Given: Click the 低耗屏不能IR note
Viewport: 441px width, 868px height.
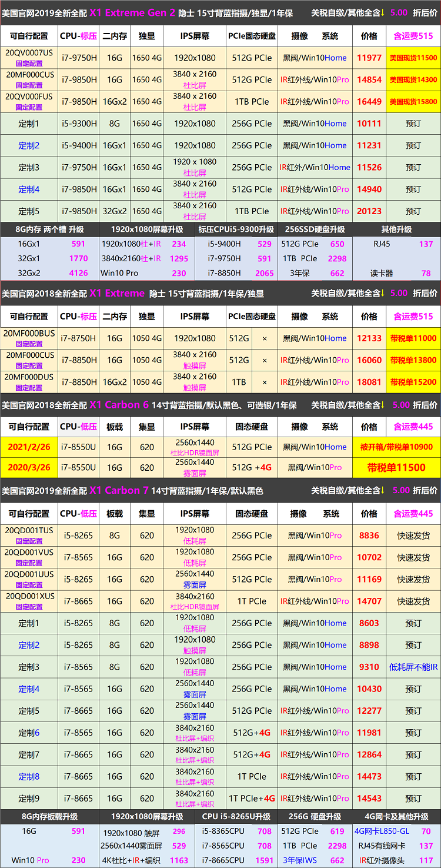Looking at the screenshot, I should click(x=413, y=667).
